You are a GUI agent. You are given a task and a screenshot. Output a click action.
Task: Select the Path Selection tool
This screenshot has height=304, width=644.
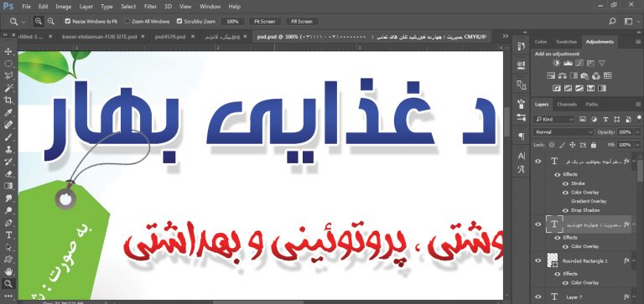click(x=8, y=247)
